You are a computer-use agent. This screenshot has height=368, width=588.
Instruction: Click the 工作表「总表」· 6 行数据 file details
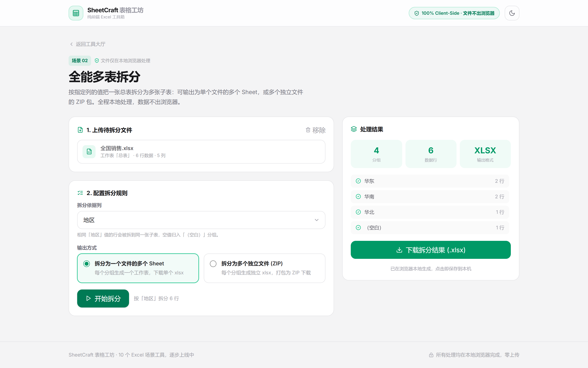tap(133, 156)
